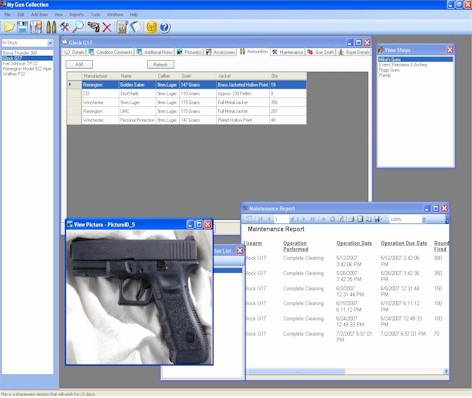The width and height of the screenshot is (472, 398).
Task: Click the revolver gun toolbar icon
Action: coord(93,27)
